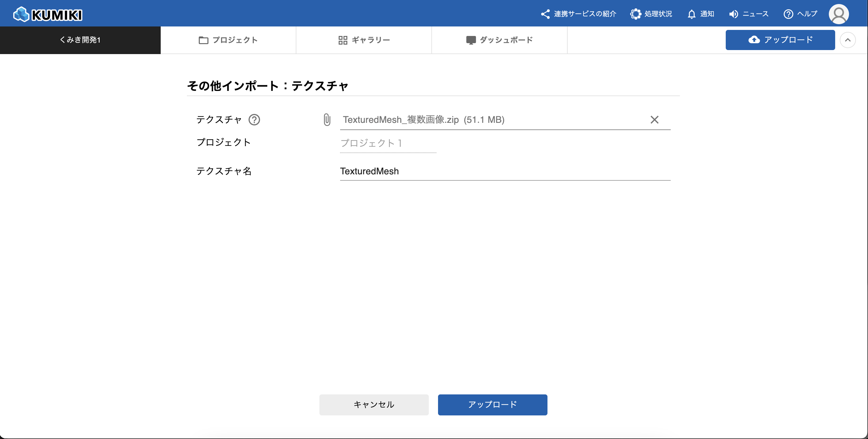Click help icon beside テクスチャ label

pyautogui.click(x=254, y=120)
